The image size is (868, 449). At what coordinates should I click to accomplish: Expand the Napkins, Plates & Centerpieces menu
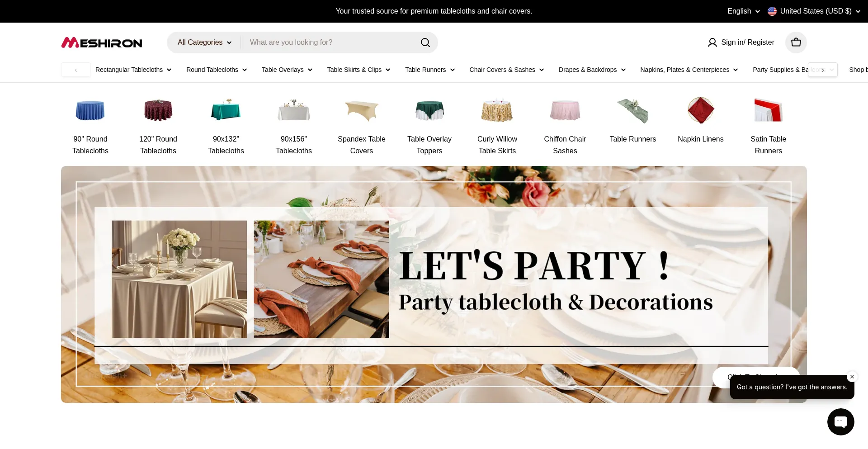click(x=689, y=70)
